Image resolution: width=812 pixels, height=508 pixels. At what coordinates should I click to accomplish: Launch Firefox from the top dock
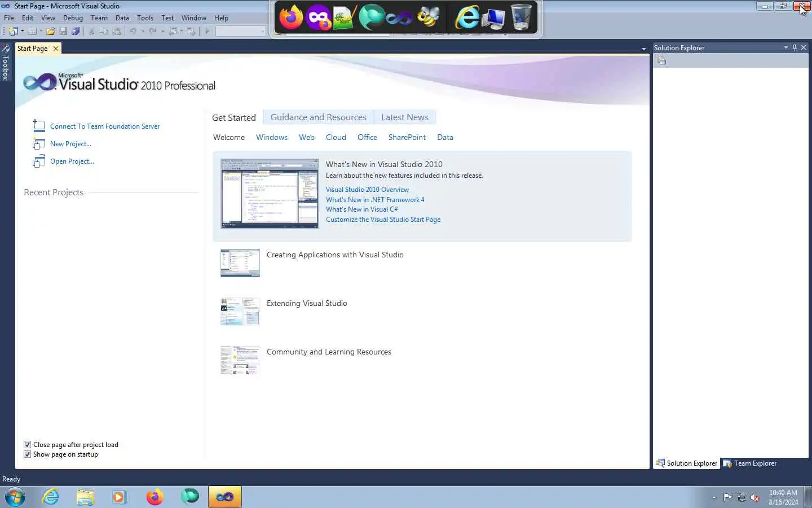click(291, 17)
